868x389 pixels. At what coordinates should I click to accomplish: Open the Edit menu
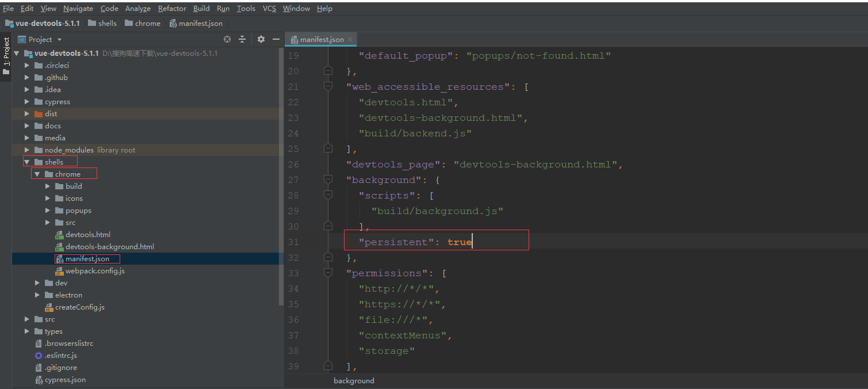pyautogui.click(x=27, y=8)
